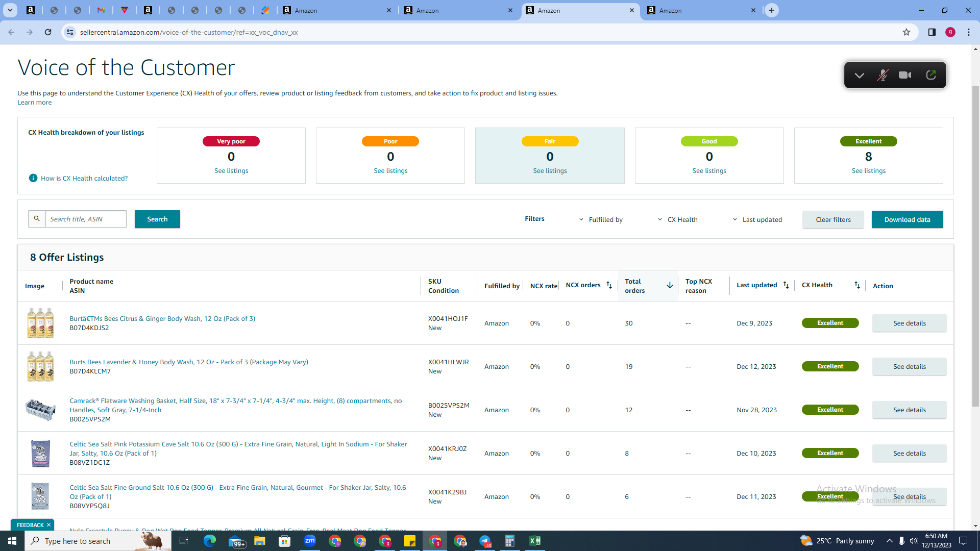Image resolution: width=980 pixels, height=551 pixels.
Task: Sort by Total orders arrow
Action: tap(670, 285)
